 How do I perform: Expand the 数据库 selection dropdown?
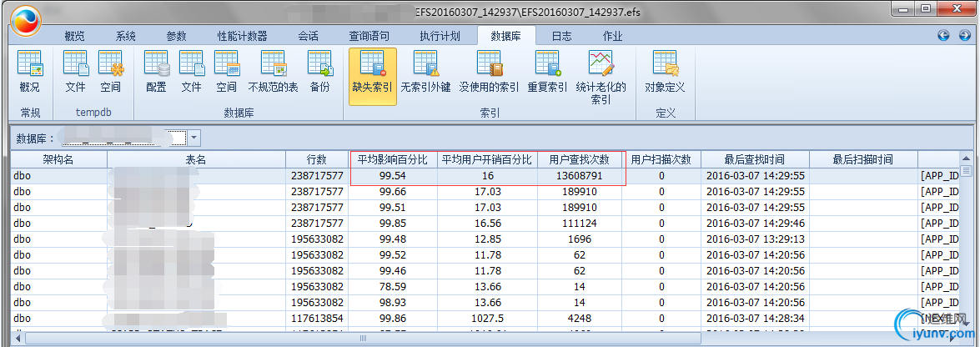pos(193,138)
